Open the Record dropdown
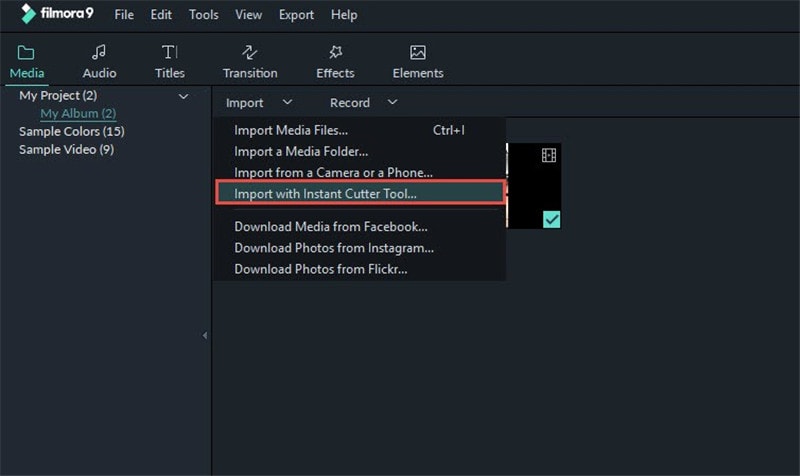The height and width of the screenshot is (476, 800). pos(363,102)
